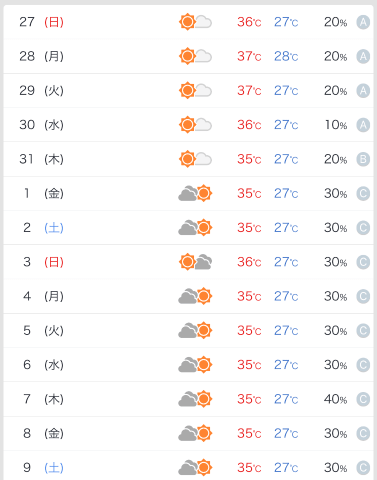Click the 40% rain probability for 7 (木)
377x480 pixels.
[336, 399]
